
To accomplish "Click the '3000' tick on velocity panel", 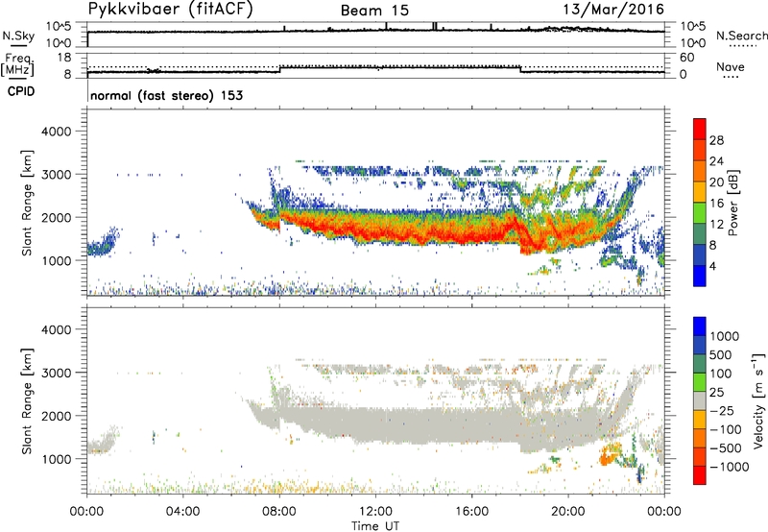I will click(57, 373).
